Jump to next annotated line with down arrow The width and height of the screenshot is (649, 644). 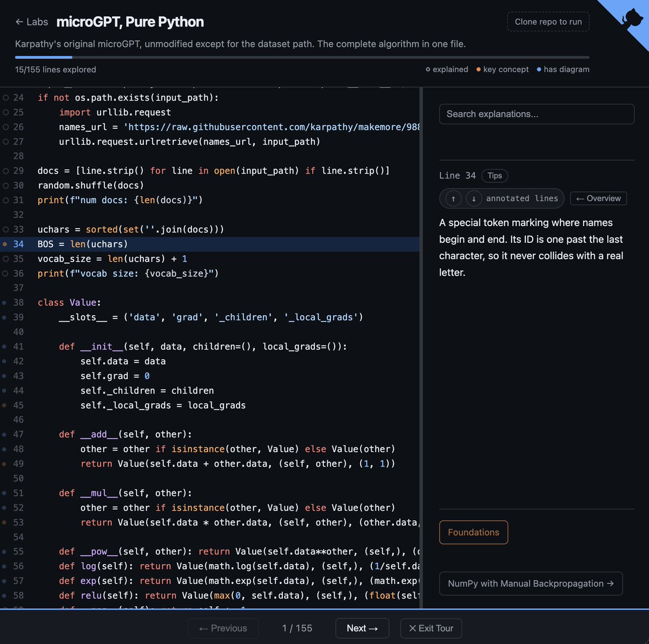(474, 198)
